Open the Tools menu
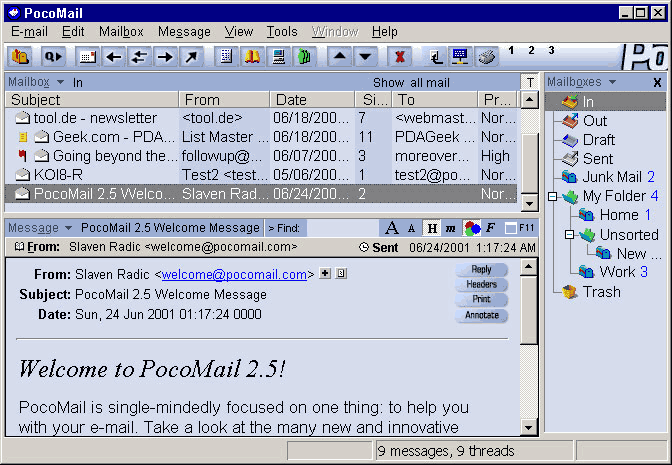 tap(282, 32)
